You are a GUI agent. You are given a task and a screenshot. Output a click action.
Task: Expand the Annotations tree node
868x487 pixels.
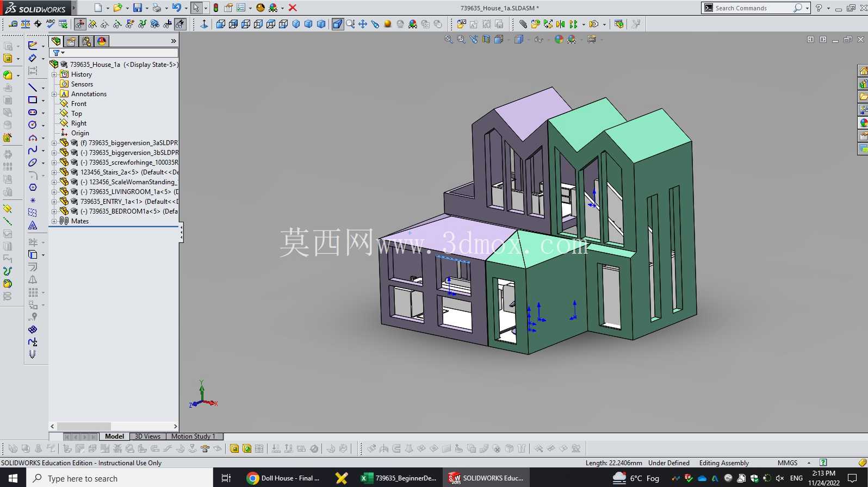click(x=54, y=94)
